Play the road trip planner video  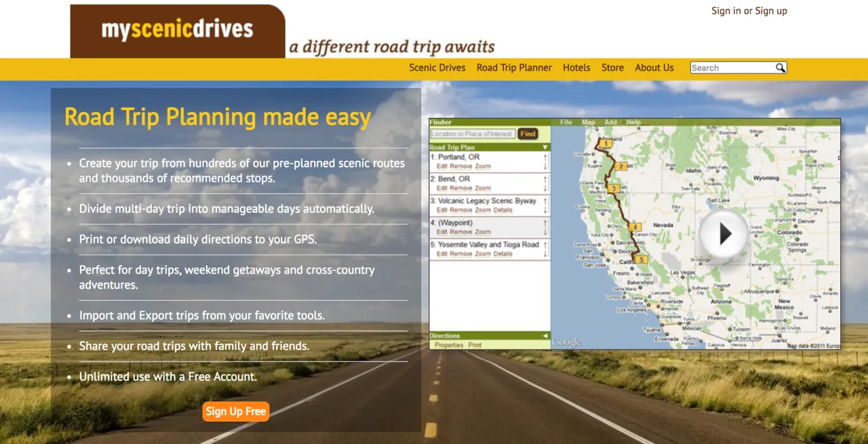tap(725, 233)
